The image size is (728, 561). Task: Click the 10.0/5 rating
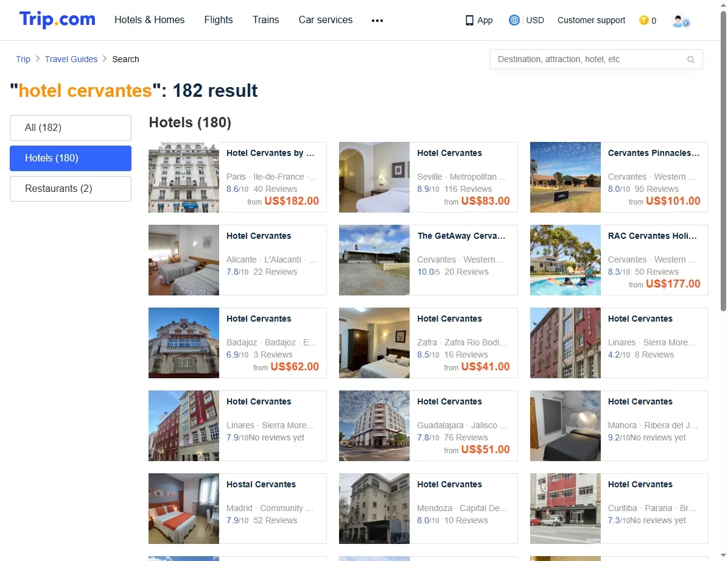[x=428, y=272]
